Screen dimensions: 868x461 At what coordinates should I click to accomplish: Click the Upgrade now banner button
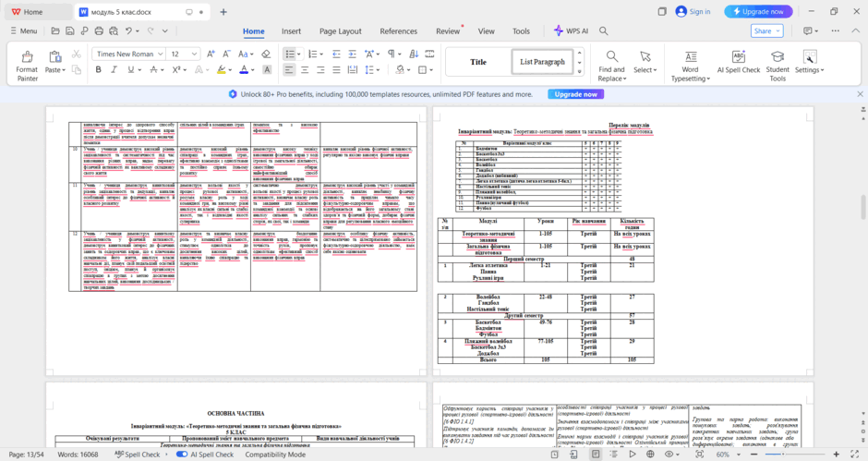coord(575,94)
